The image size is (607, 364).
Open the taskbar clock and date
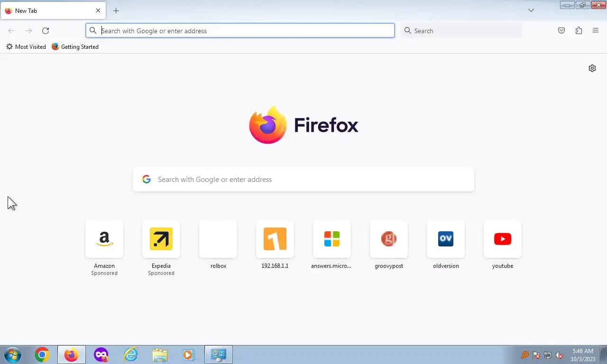coord(583,355)
